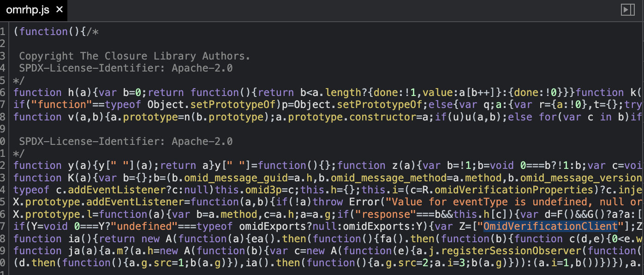Screen dimensions: 644x275
Task: Click the empty area of the tab bar
Action: (323, 9)
